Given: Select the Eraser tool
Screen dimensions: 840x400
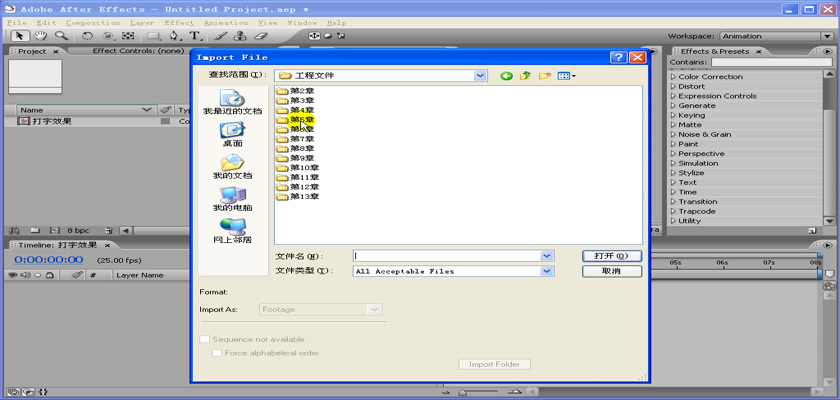Looking at the screenshot, I should [260, 36].
